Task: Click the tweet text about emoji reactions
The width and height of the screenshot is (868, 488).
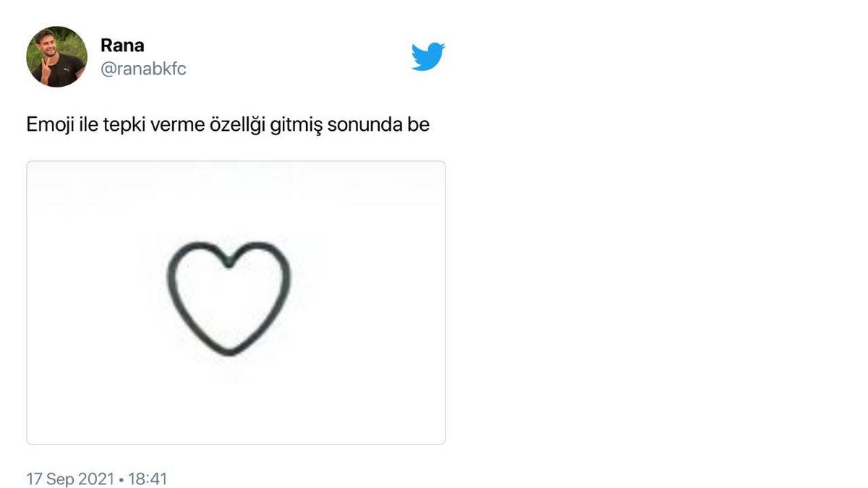Action: (228, 124)
